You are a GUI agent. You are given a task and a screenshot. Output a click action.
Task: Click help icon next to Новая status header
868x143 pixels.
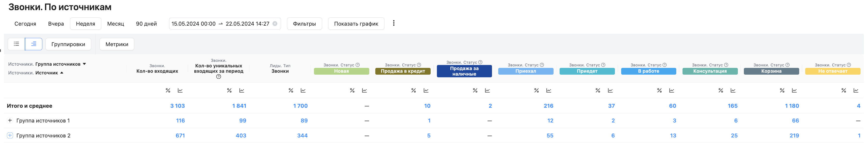coord(357,65)
